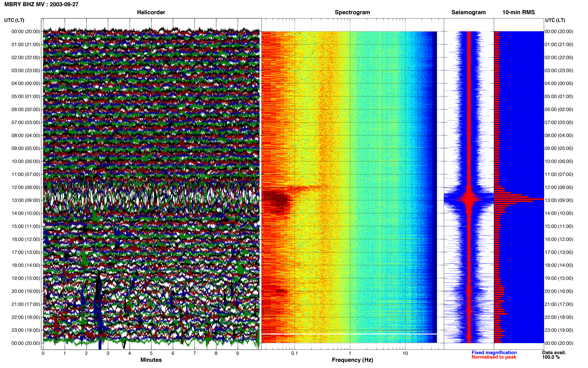Click the 'Normalised to peak' legend text

tap(494, 357)
